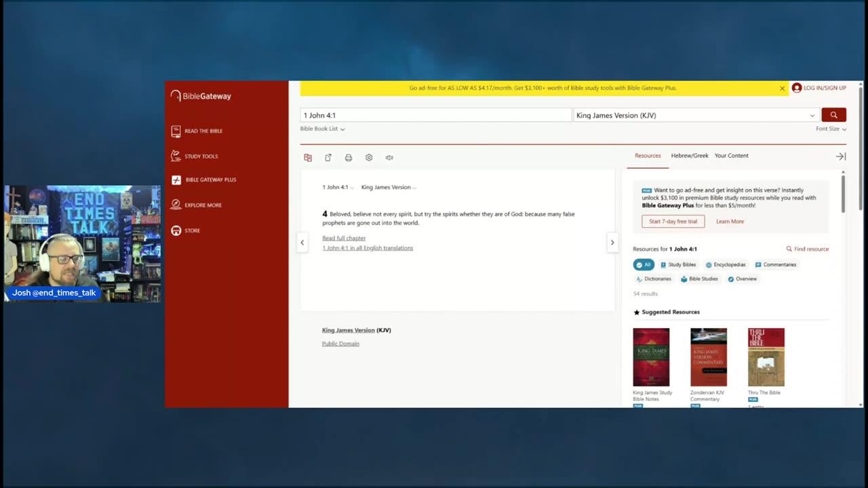Filter resources by Bible Studies
Screen dimensions: 868x488
point(699,279)
